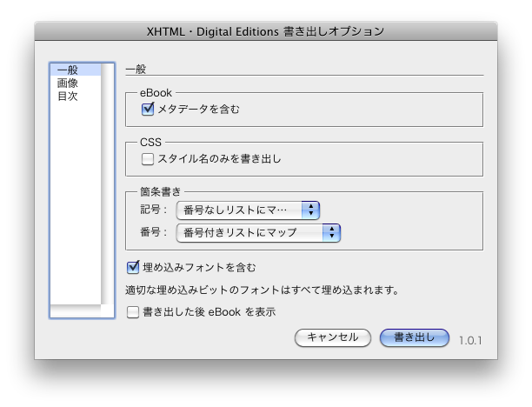532x407 pixels.
Task: Click the 書き出し export button
Action: point(415,337)
